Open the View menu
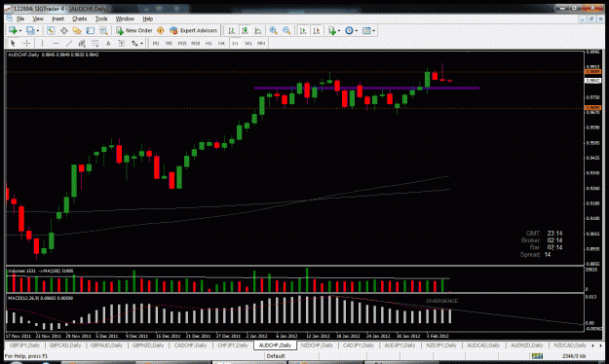Image resolution: width=609 pixels, height=364 pixels. click(38, 18)
